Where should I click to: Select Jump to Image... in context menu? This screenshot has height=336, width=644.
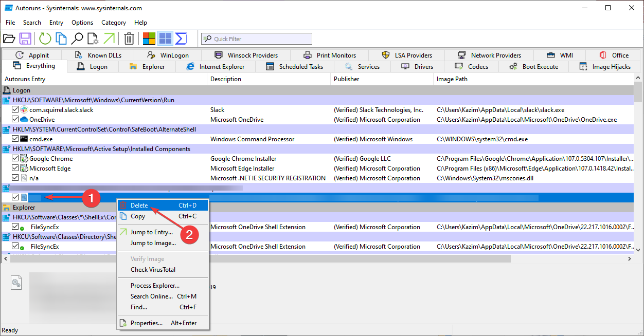click(163, 243)
